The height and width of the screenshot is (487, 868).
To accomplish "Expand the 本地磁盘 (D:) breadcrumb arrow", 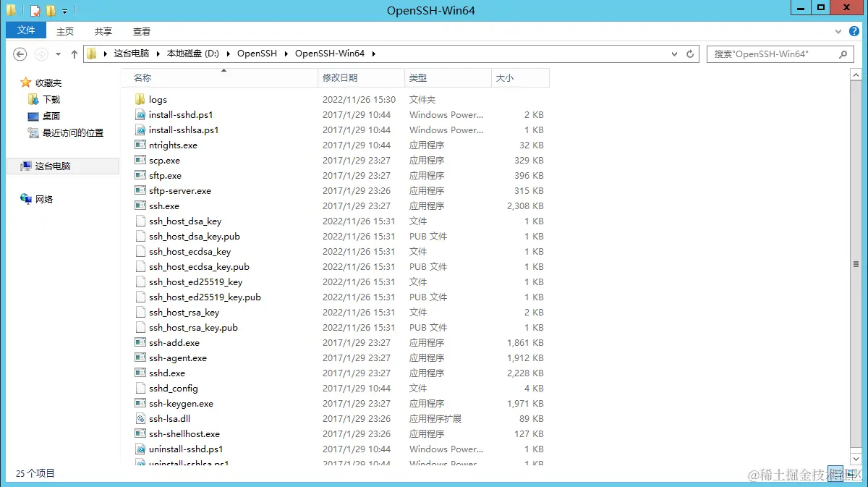I will [228, 54].
